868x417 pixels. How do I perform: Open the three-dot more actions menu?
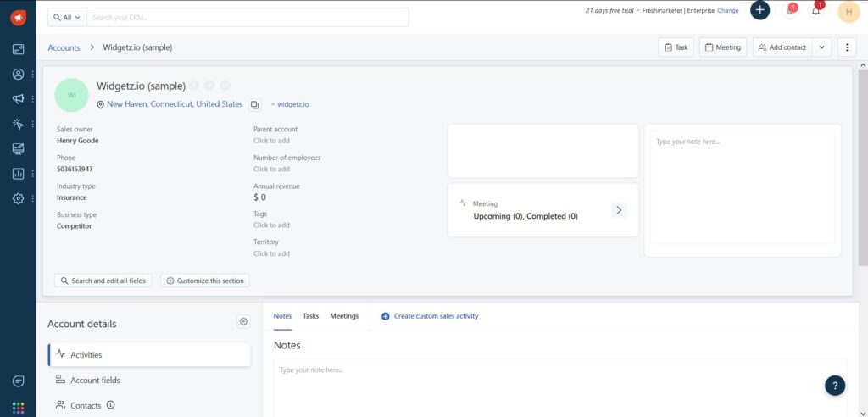(x=847, y=47)
